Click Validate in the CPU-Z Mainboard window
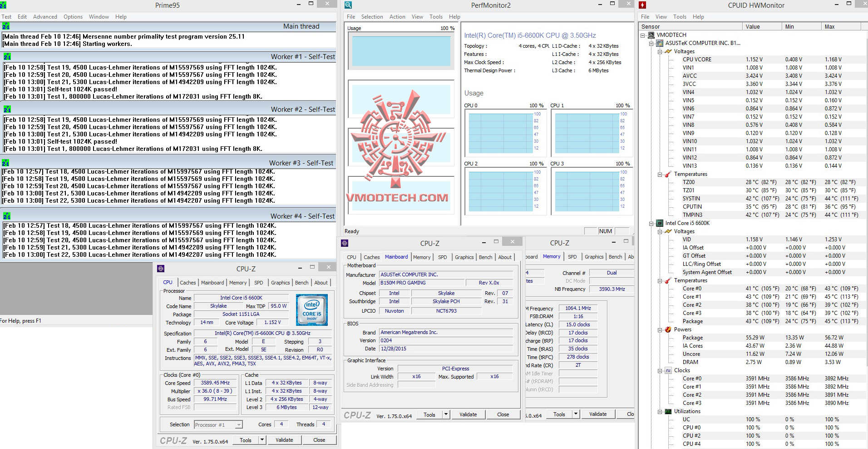Viewport: 868px width, 449px height. pos(468,414)
